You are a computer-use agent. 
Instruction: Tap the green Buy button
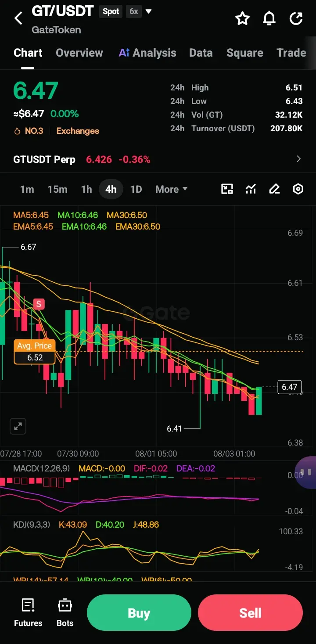pyautogui.click(x=139, y=613)
